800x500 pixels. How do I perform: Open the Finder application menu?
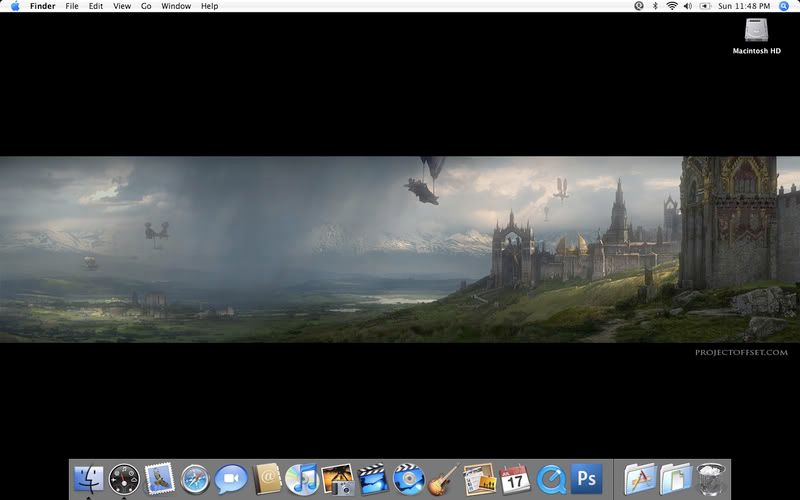(x=43, y=6)
